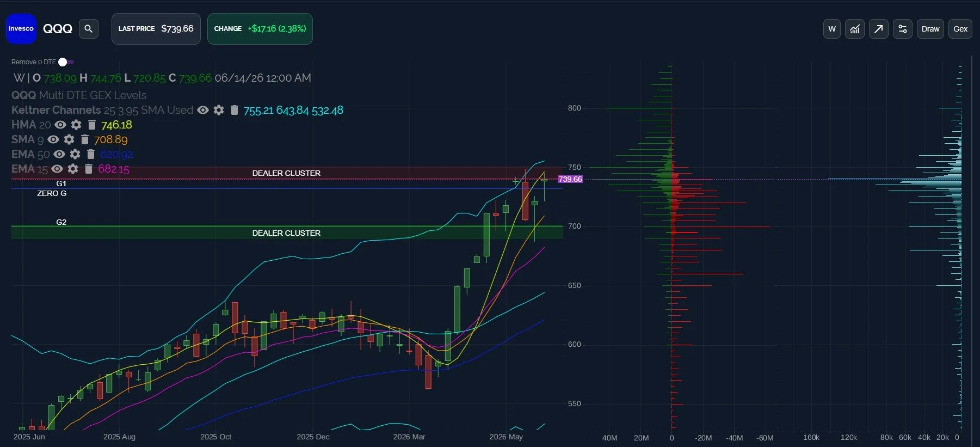The image size is (980, 447).
Task: Click the SMA value 708.89
Action: pos(110,140)
